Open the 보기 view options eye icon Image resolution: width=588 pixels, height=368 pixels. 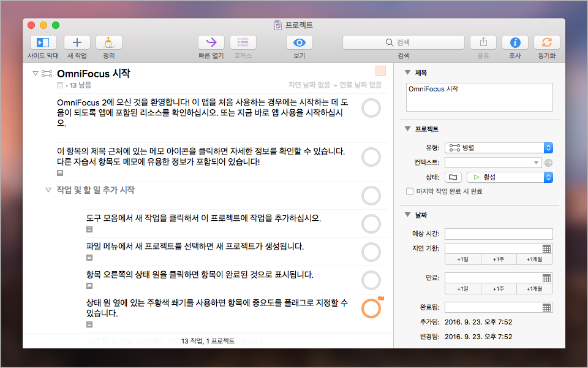(300, 42)
